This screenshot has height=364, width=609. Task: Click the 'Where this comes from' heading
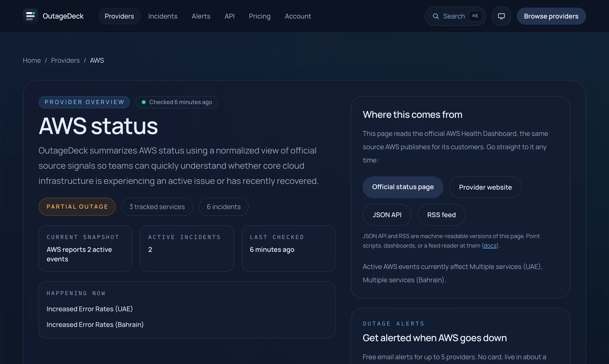(x=413, y=115)
